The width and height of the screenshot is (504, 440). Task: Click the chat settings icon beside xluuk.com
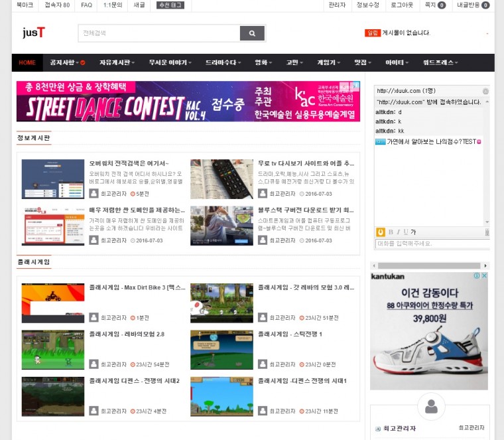tap(485, 91)
